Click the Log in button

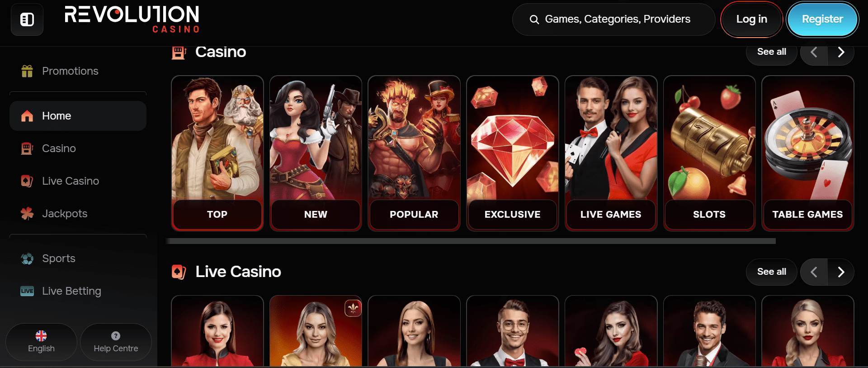751,19
